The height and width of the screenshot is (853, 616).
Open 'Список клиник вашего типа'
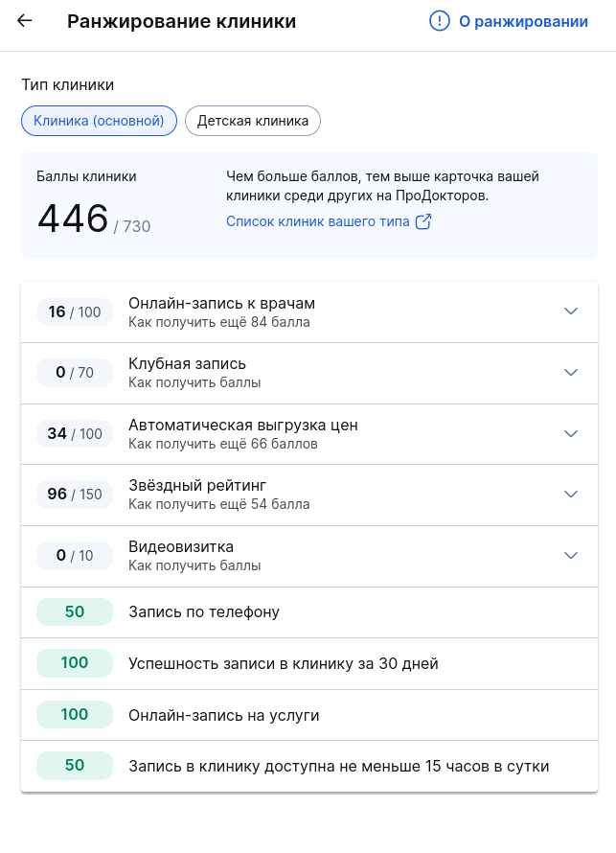tap(316, 221)
